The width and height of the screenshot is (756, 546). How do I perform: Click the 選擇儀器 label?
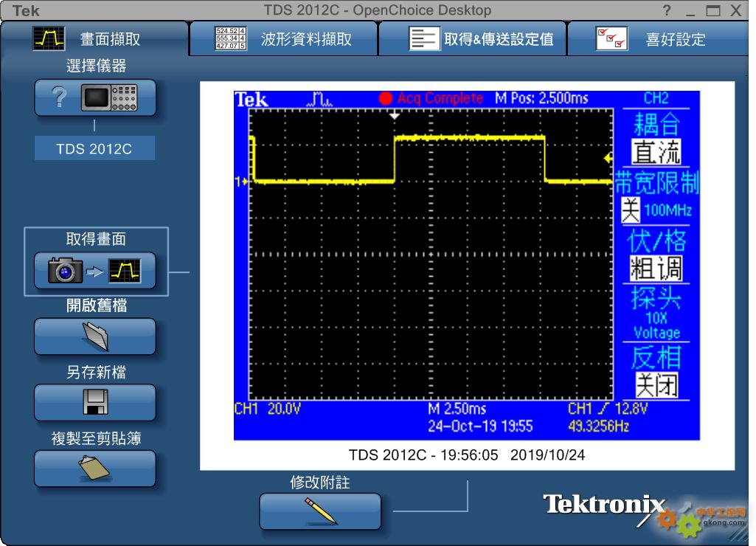click(x=96, y=66)
